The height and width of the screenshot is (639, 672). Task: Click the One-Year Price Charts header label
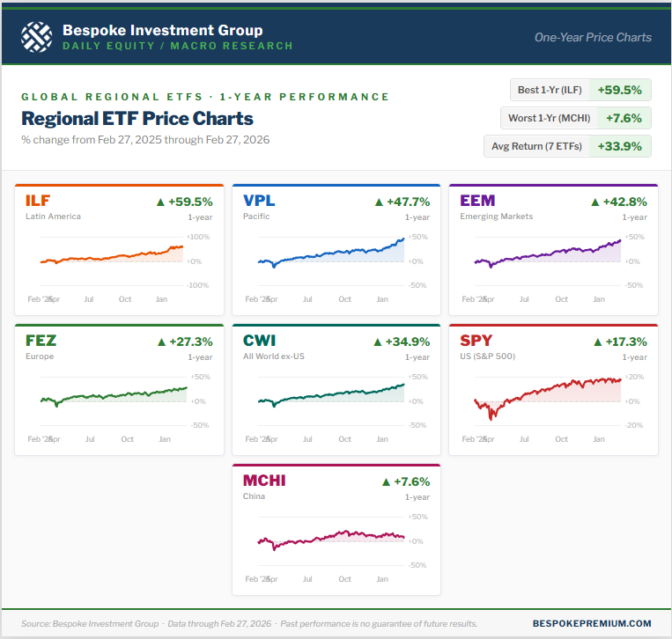pyautogui.click(x=593, y=37)
